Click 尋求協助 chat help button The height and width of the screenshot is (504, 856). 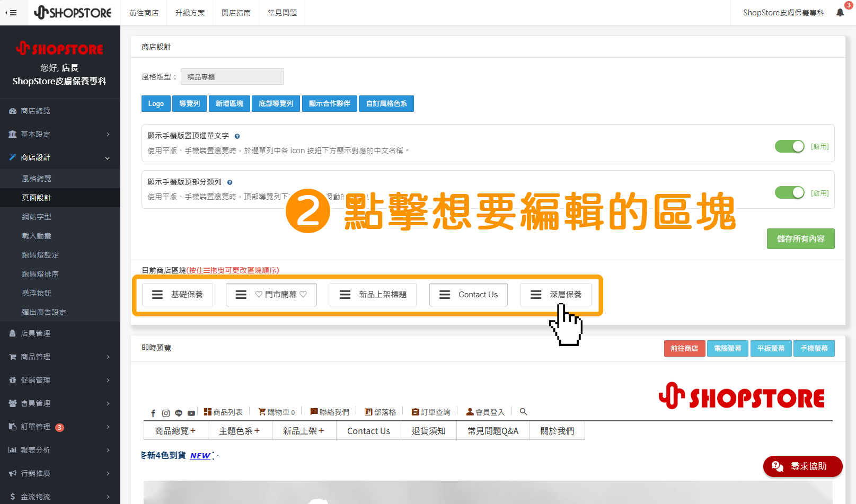point(802,466)
